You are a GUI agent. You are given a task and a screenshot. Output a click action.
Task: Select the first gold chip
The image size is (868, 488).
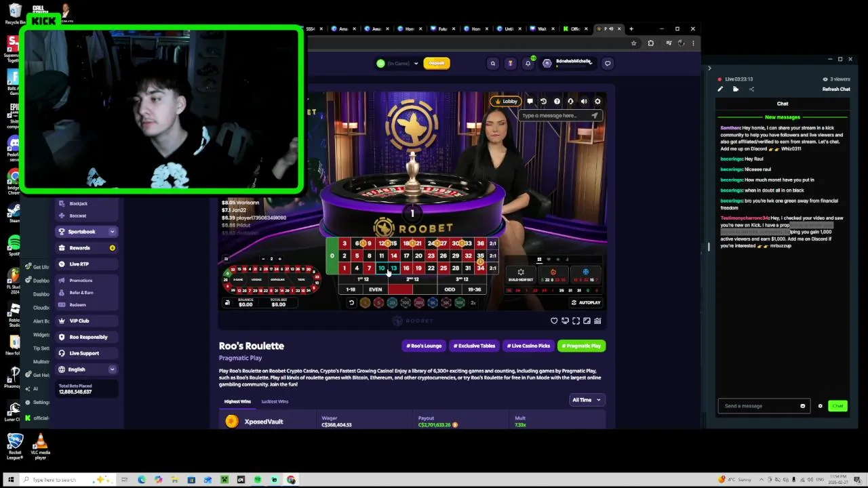click(x=365, y=303)
